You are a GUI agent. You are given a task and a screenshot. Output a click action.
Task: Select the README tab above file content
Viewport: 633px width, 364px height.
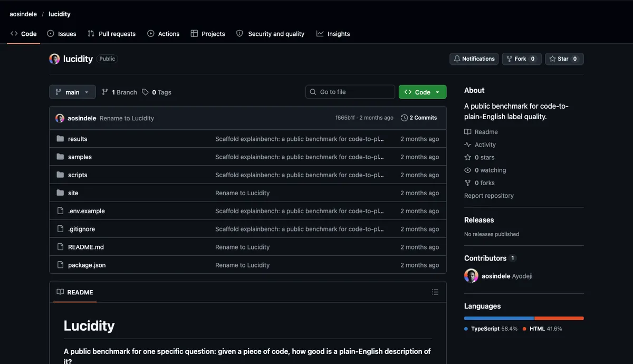click(75, 292)
